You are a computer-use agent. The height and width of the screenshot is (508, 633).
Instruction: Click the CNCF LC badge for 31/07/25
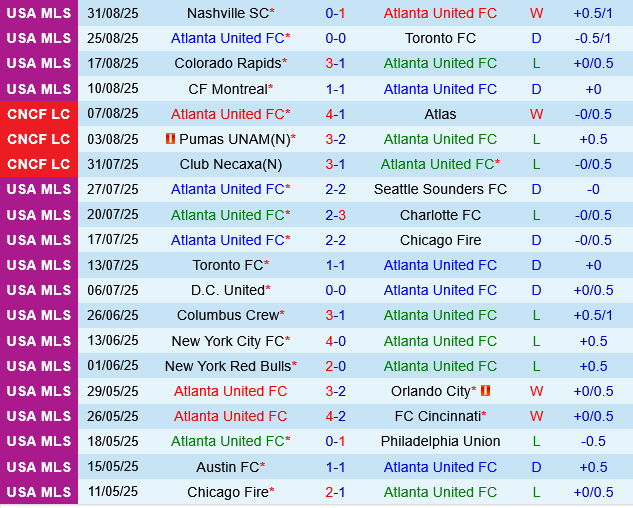click(39, 164)
